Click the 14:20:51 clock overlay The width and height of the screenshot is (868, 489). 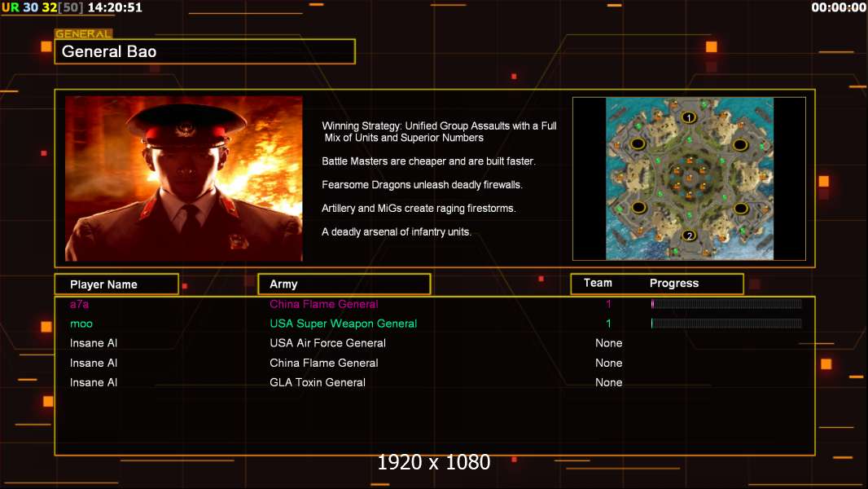[x=115, y=7]
